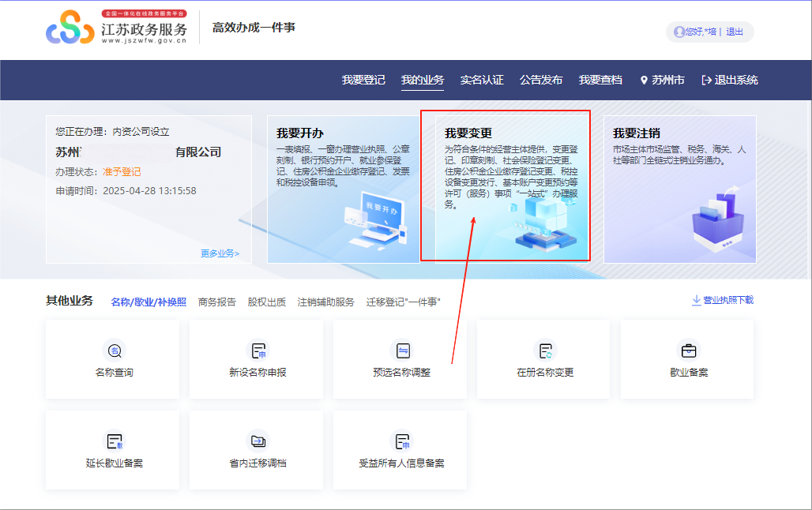Click the computer illustration in 我要开办 card
The image size is (812, 510).
point(375,222)
